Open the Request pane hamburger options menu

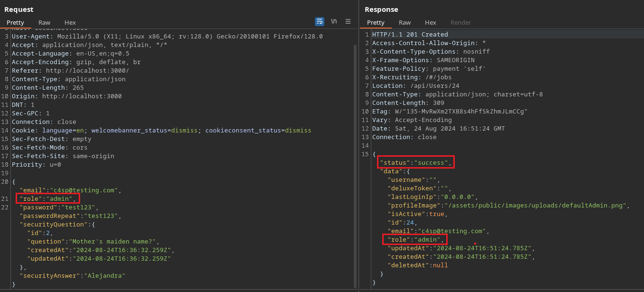click(348, 21)
